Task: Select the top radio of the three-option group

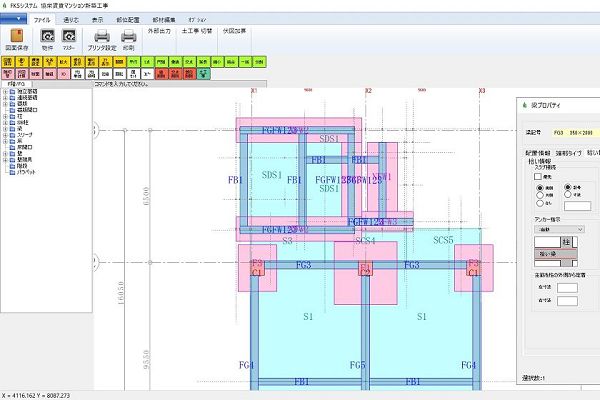Action: pyautogui.click(x=540, y=188)
